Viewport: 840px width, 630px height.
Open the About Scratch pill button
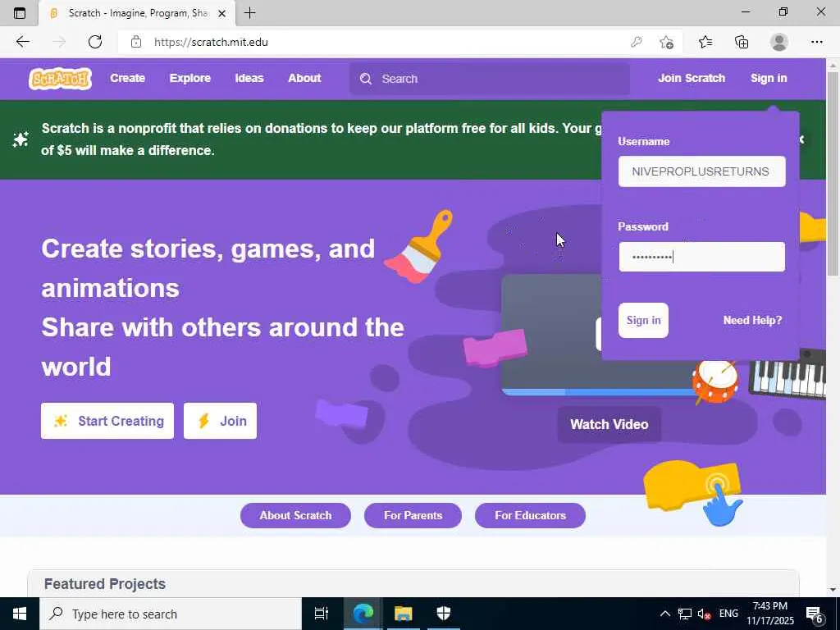[x=295, y=515]
